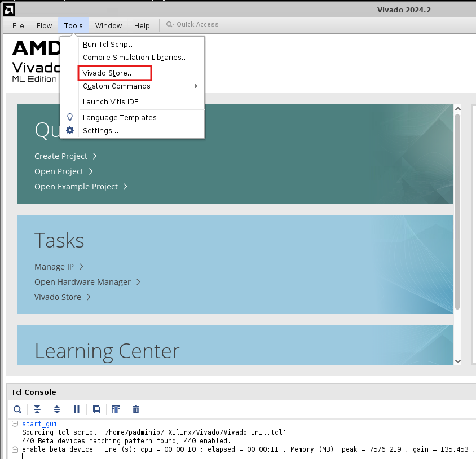Open the Window menu in menu bar

click(108, 25)
